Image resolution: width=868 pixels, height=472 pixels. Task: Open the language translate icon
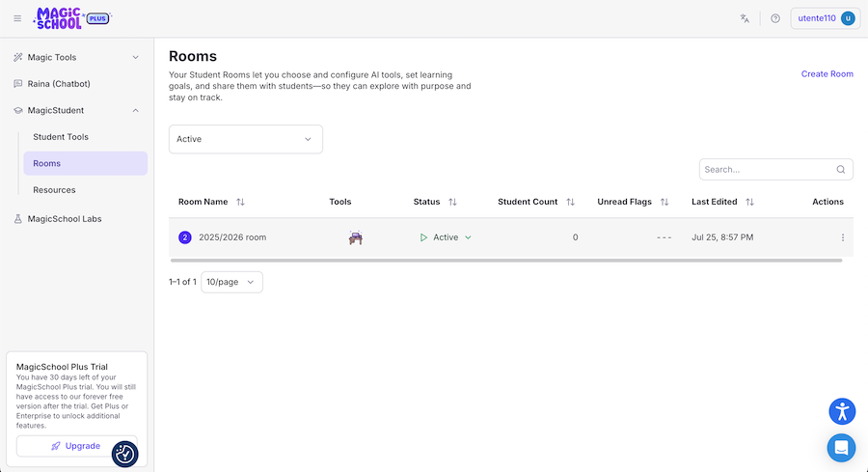745,18
